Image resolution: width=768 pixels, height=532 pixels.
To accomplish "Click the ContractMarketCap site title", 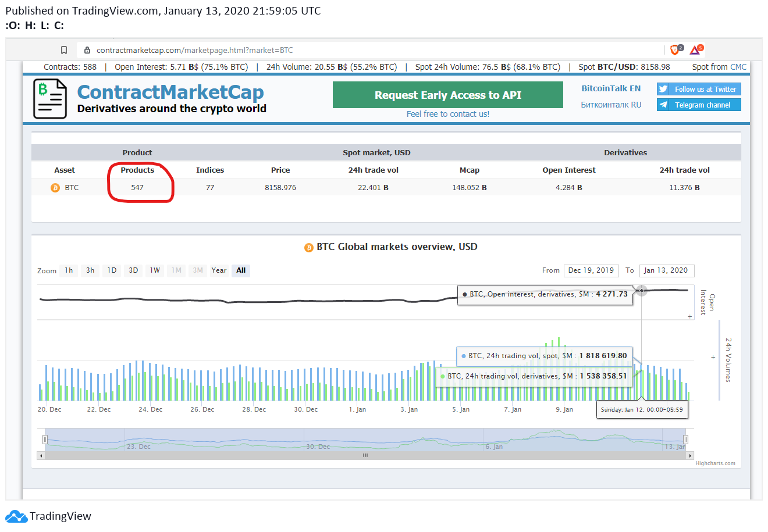I will [x=170, y=92].
